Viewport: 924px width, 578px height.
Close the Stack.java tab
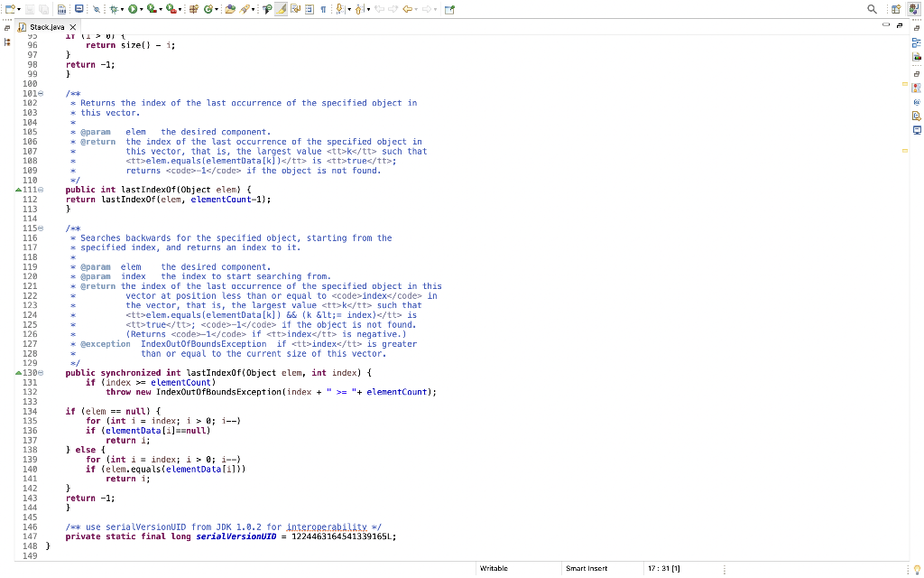coord(72,27)
